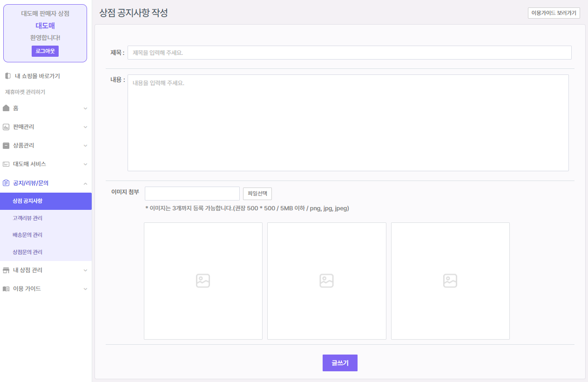Click the 내 쇼핑몰 바로가기 icon
This screenshot has height=382, width=588.
click(x=7, y=76)
